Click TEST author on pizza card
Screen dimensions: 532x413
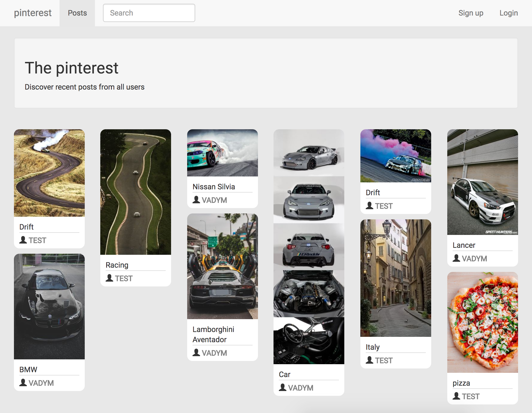(471, 396)
